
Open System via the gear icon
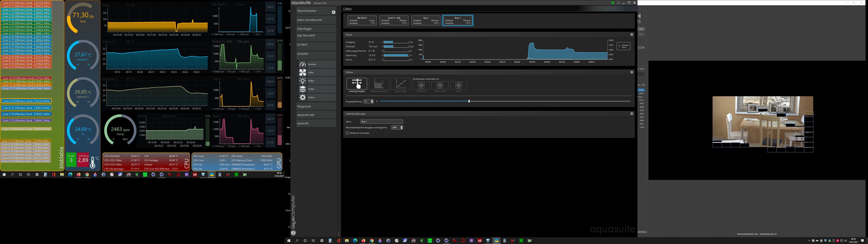[303, 97]
